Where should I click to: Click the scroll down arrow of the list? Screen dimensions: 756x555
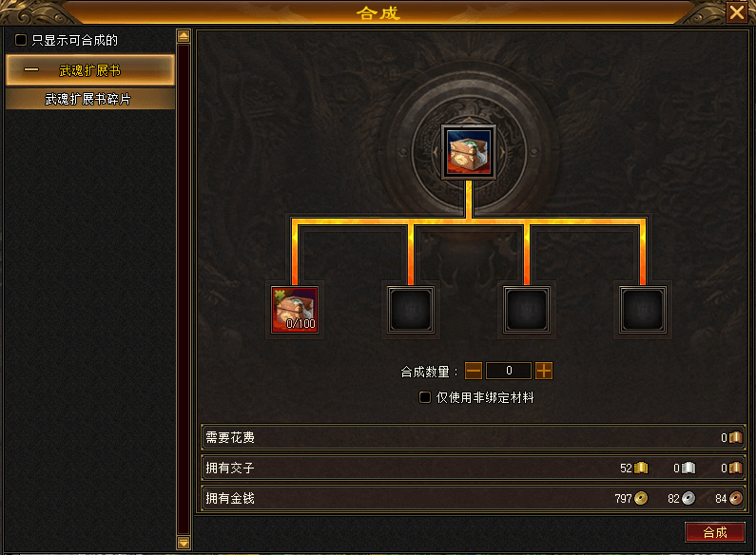click(184, 543)
